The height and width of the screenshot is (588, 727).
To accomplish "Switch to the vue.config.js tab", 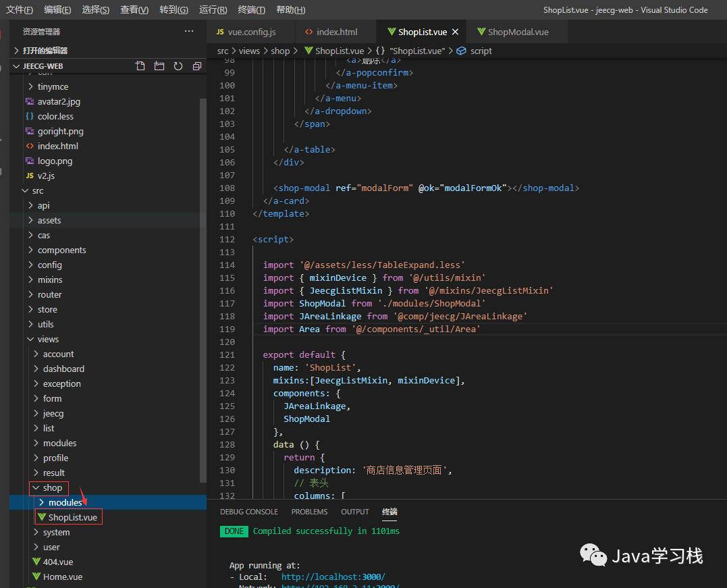I will pyautogui.click(x=251, y=32).
